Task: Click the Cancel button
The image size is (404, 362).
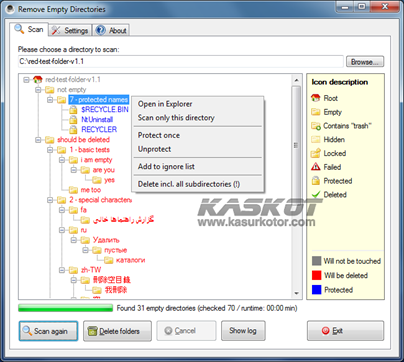Action: (x=186, y=331)
